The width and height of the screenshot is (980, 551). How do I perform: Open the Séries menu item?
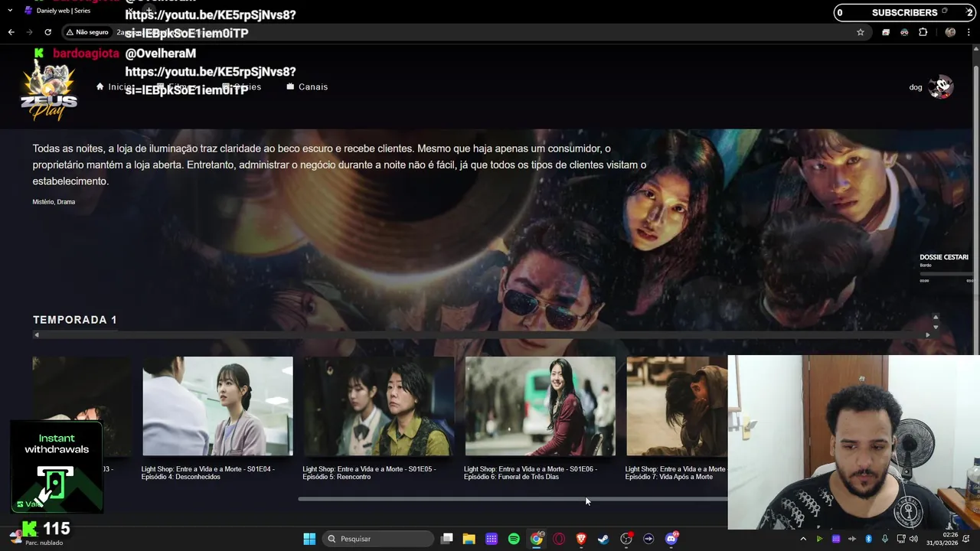(241, 86)
